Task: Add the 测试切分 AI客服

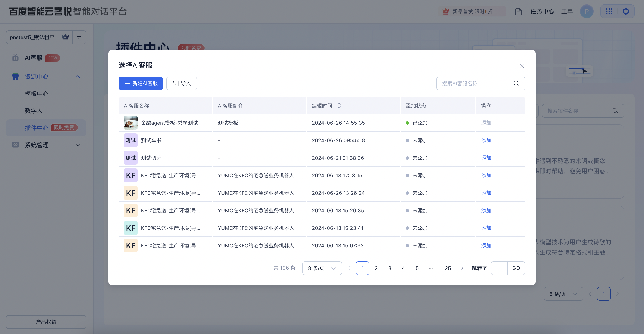Action: pyautogui.click(x=486, y=158)
